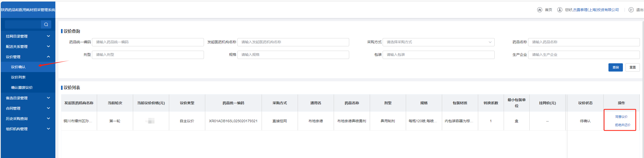Open 议价列表 submenu item

(x=18, y=77)
